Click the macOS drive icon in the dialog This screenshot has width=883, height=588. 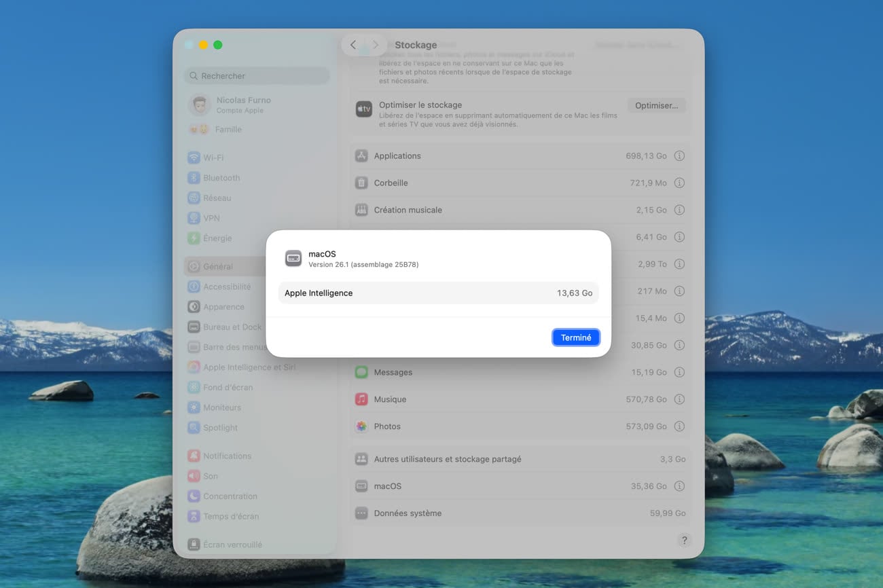point(293,258)
